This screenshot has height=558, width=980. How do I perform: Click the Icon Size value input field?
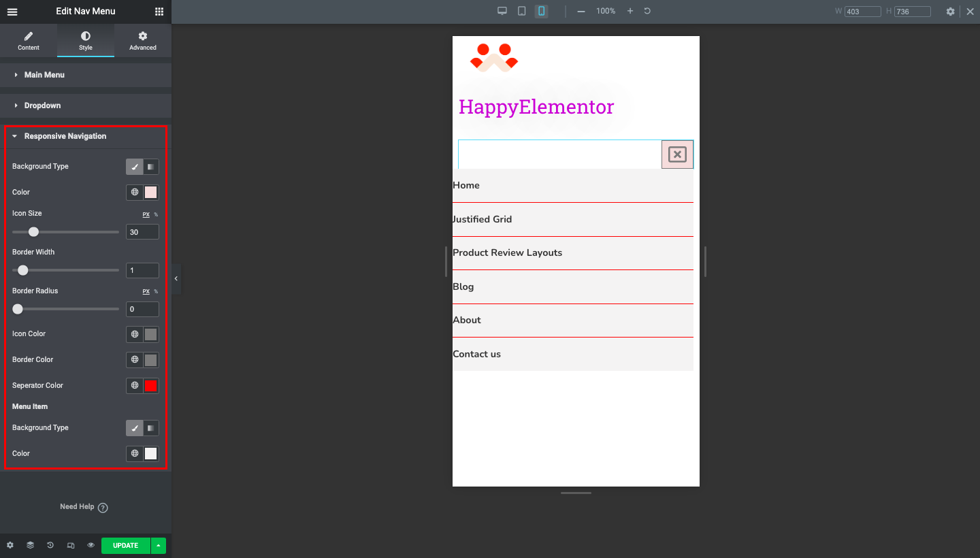[142, 231]
